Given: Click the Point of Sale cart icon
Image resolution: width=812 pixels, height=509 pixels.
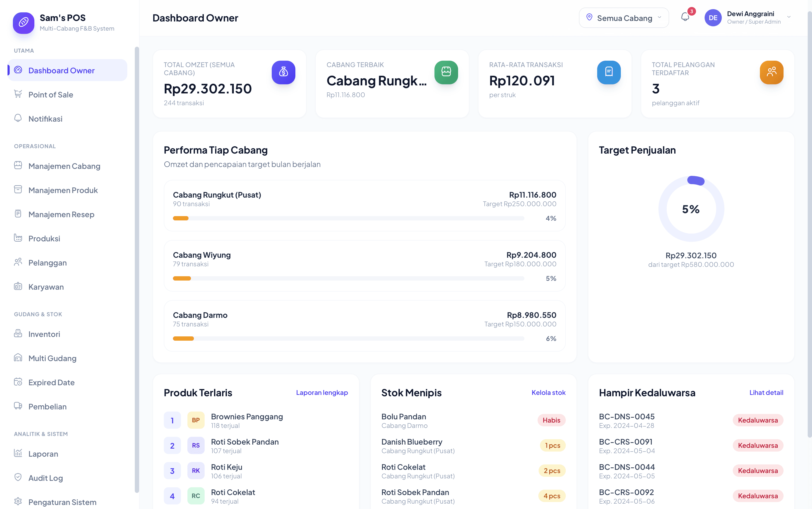Looking at the screenshot, I should pos(18,94).
